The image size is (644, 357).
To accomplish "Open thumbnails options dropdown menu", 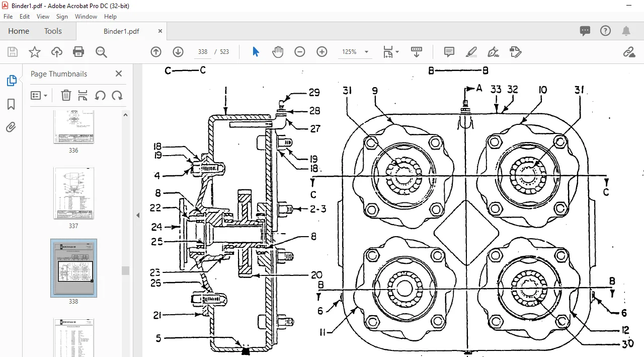I will point(39,95).
